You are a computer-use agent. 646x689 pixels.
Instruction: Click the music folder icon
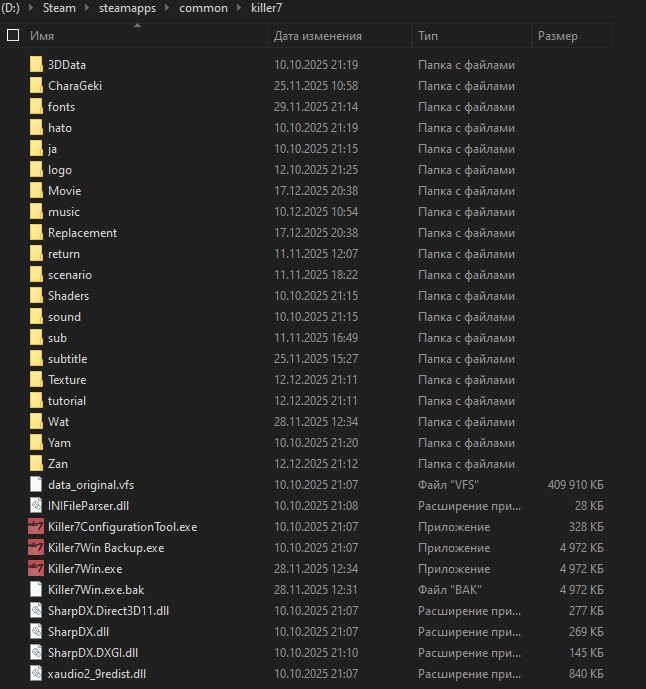coord(36,212)
